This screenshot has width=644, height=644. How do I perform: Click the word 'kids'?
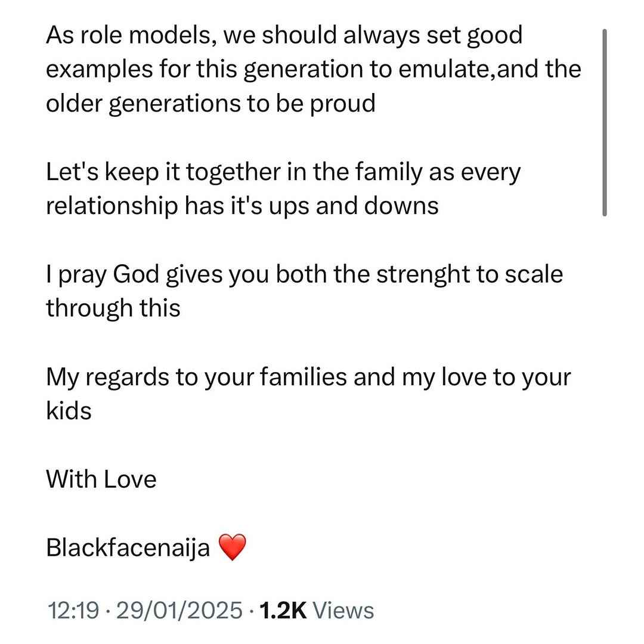(69, 410)
